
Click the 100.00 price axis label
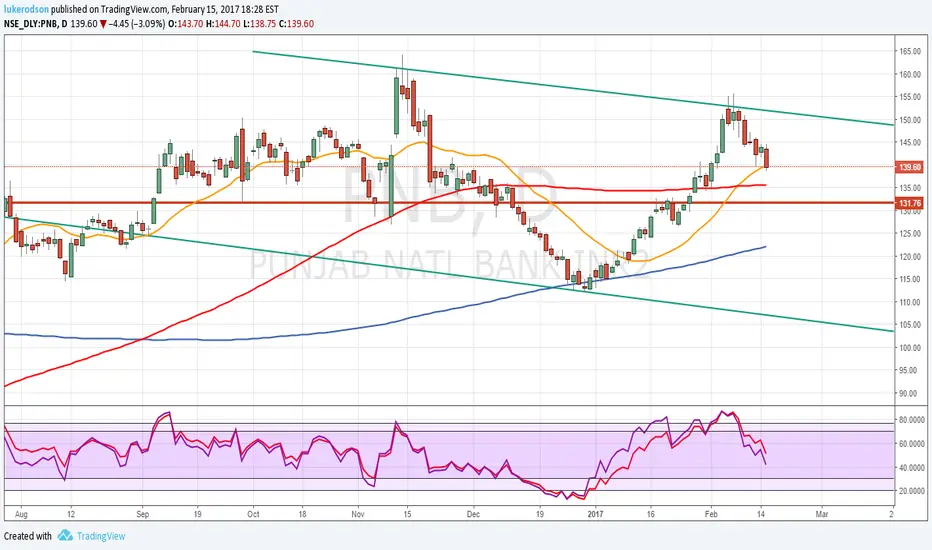pyautogui.click(x=909, y=348)
